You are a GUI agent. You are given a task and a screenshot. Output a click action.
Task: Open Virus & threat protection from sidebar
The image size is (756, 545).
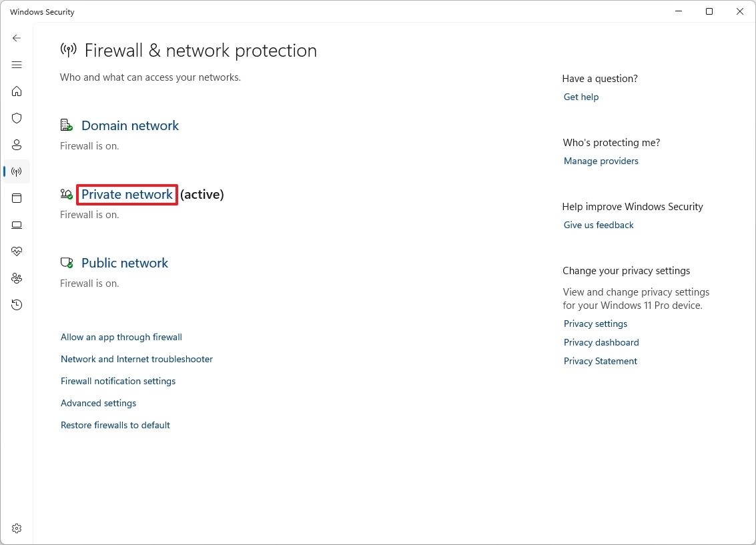pos(16,118)
